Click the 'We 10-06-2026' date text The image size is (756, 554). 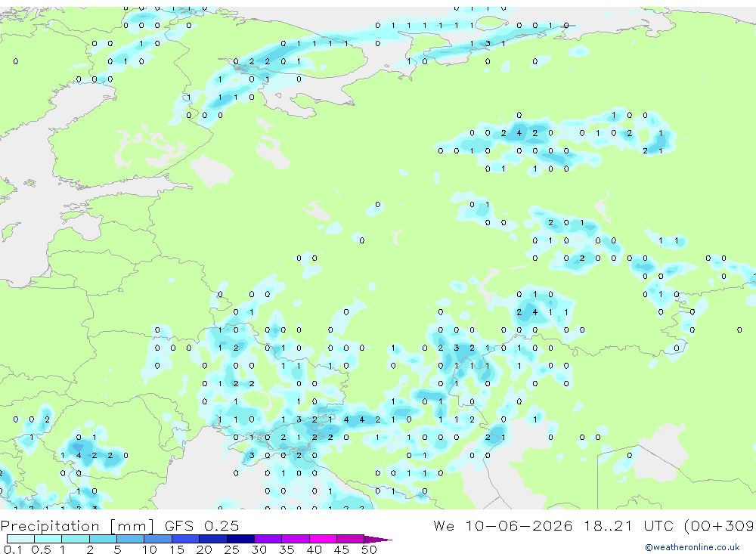(503, 526)
